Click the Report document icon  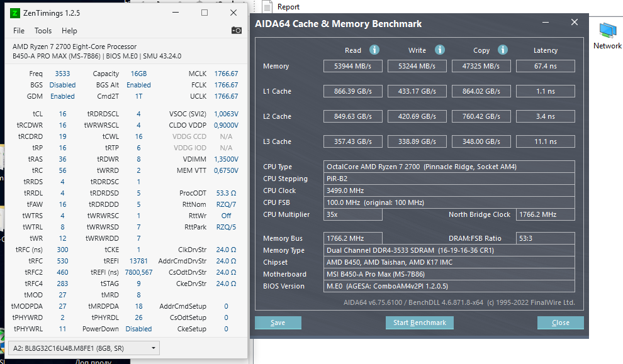point(267,7)
